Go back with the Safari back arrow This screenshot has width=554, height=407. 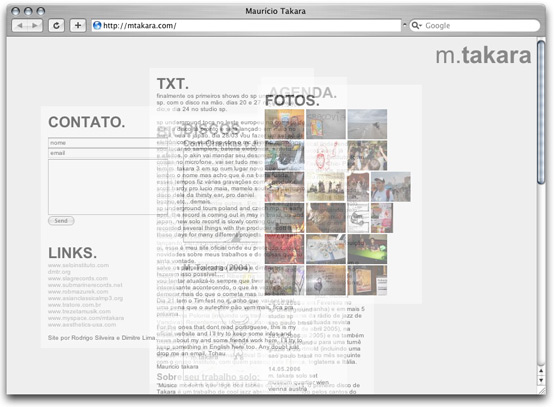point(19,25)
